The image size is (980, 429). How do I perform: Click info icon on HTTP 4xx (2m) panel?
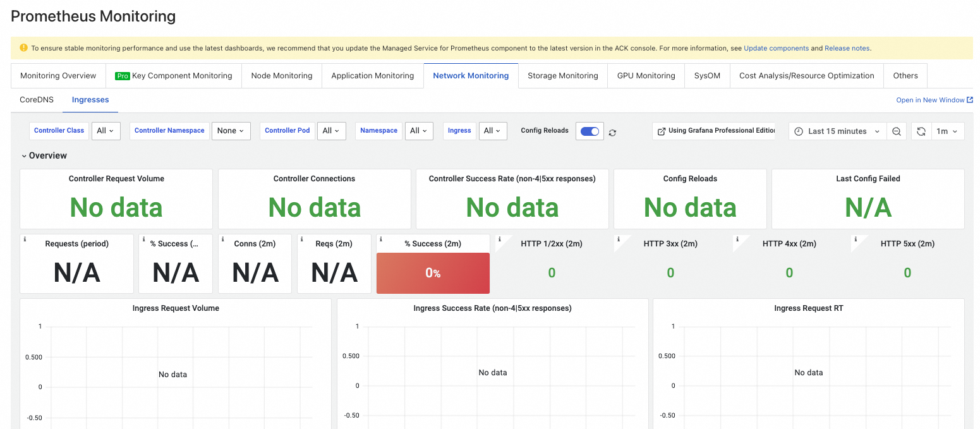(737, 239)
